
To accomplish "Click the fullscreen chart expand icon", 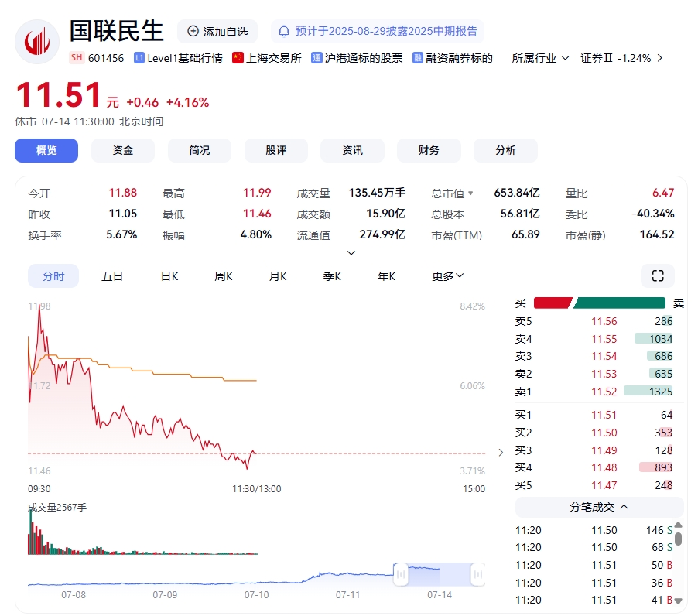I will tap(658, 276).
